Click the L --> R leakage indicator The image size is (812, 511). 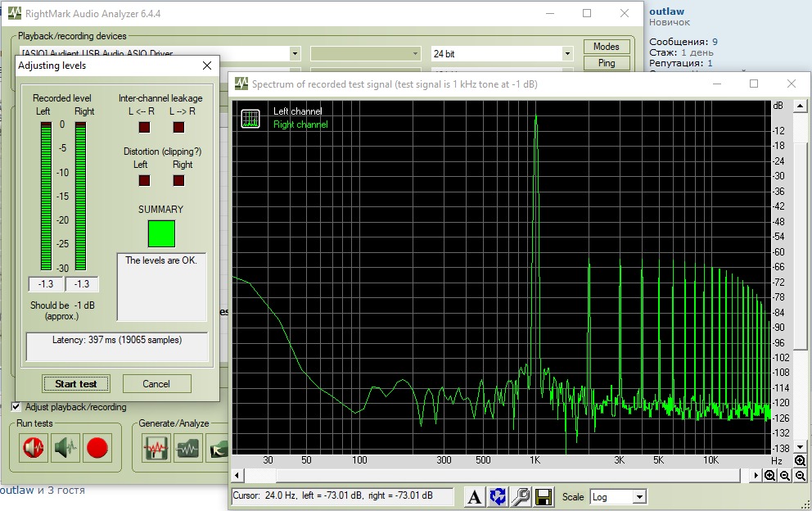(x=178, y=128)
